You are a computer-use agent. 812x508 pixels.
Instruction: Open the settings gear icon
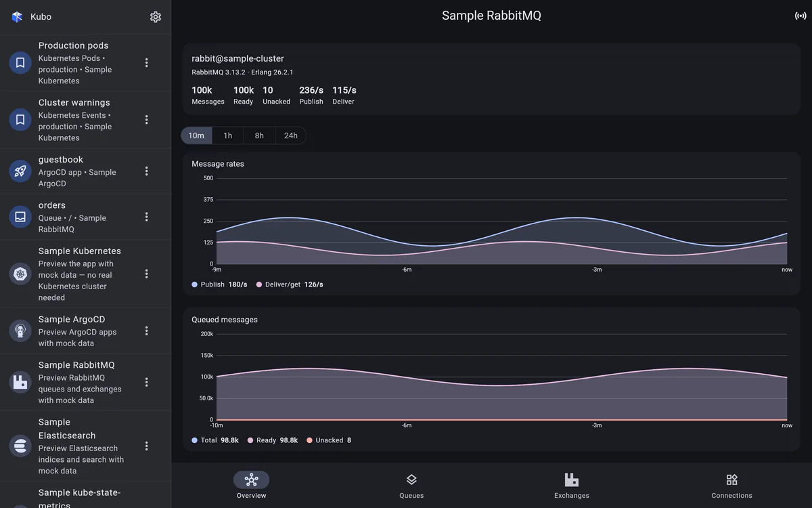click(x=156, y=17)
